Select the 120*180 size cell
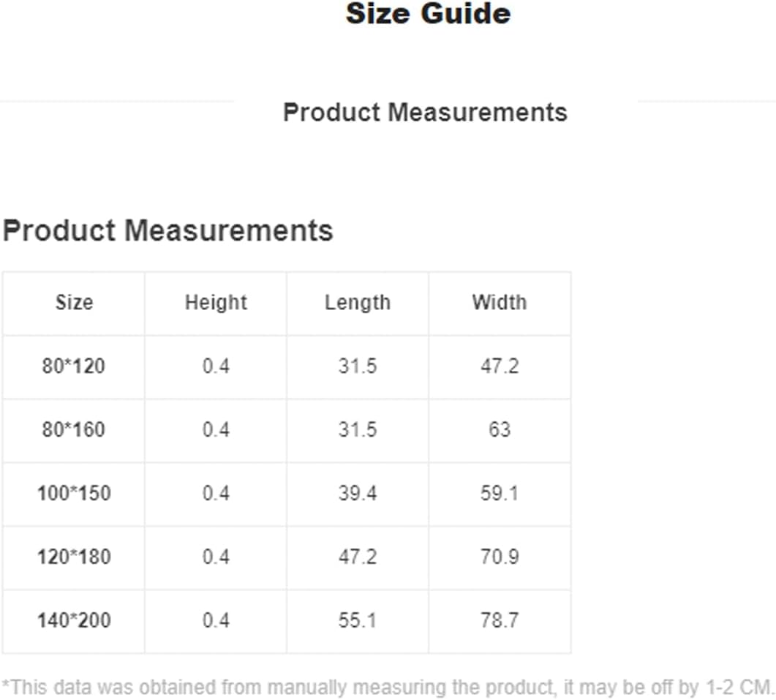 pyautogui.click(x=74, y=557)
